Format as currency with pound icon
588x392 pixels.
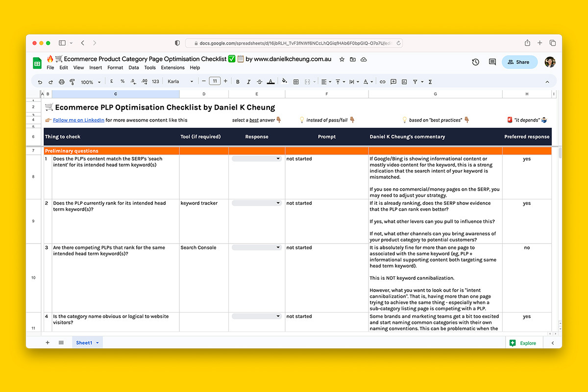(112, 81)
